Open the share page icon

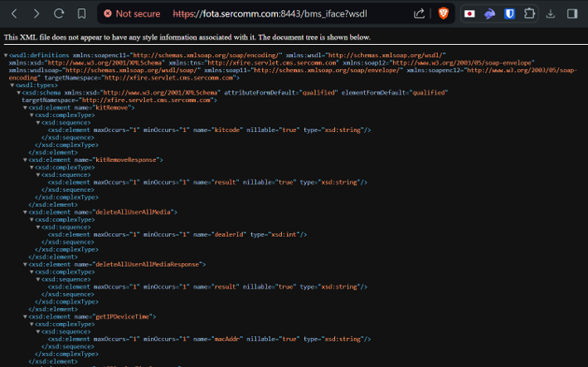[x=420, y=14]
